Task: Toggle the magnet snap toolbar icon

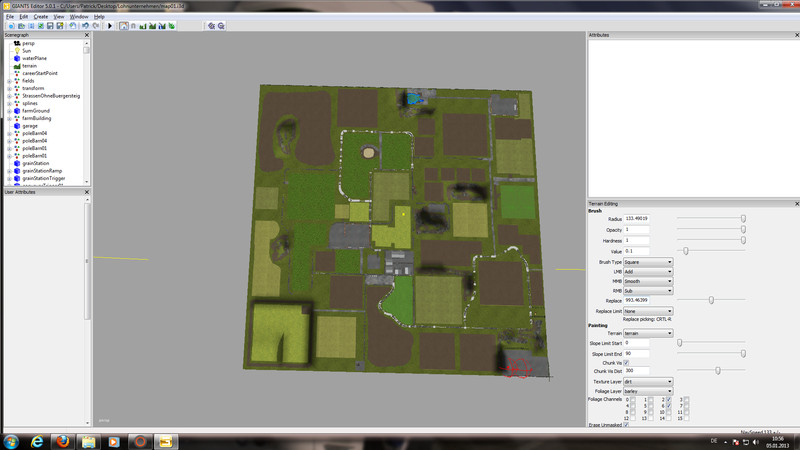Action: [x=133, y=26]
